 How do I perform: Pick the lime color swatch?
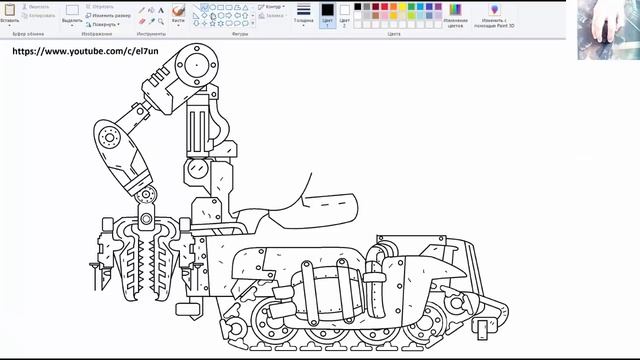tap(411, 16)
